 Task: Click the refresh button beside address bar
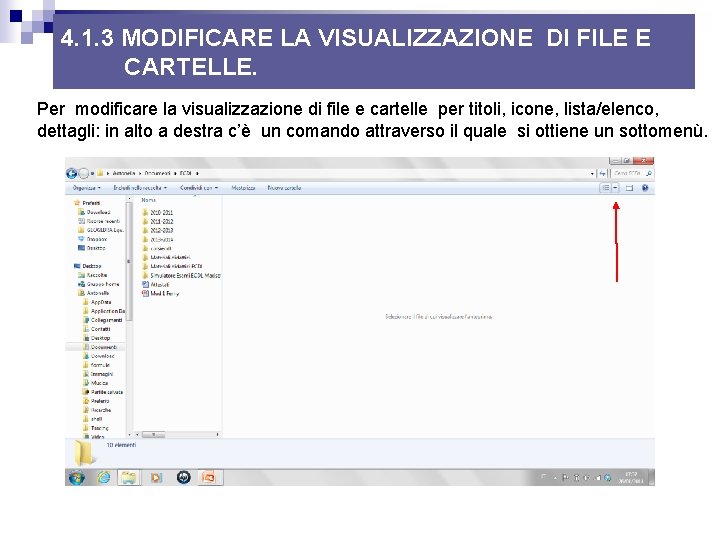click(602, 174)
